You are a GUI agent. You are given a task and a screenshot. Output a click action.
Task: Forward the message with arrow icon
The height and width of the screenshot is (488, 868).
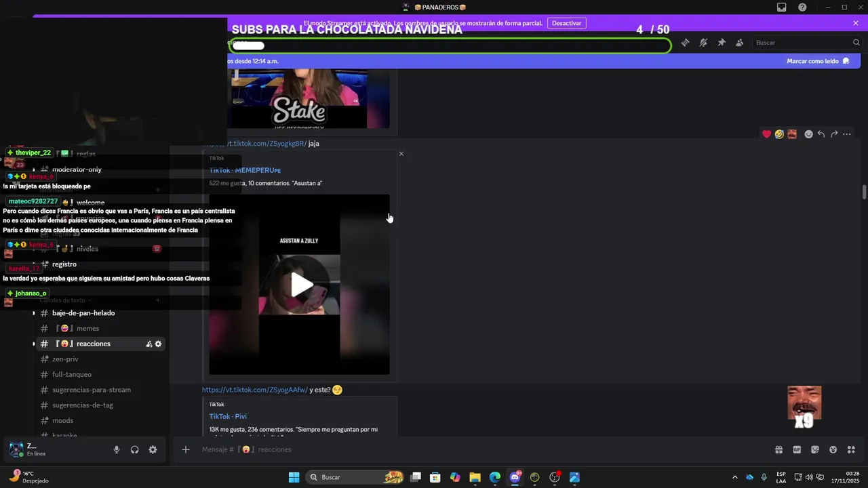[x=834, y=134]
